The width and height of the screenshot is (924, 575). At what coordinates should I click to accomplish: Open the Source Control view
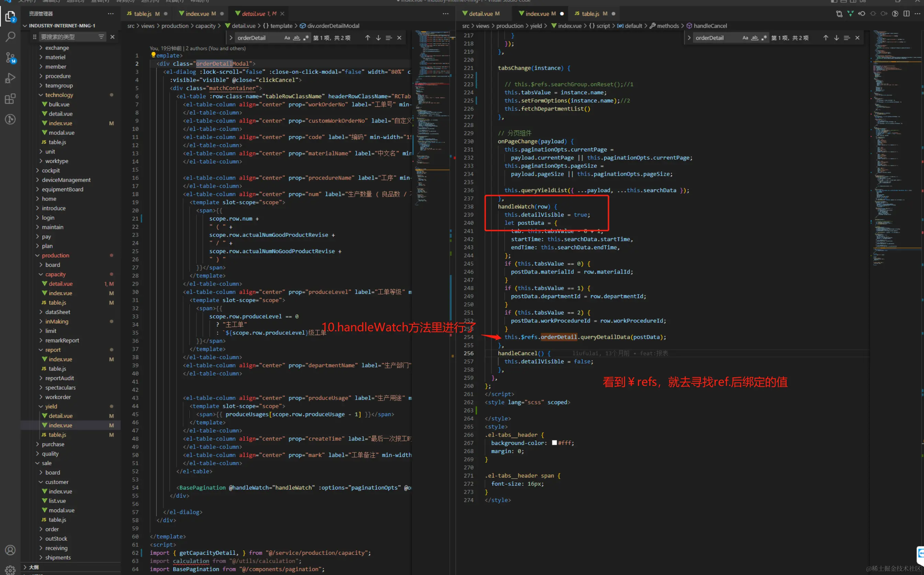(x=10, y=57)
